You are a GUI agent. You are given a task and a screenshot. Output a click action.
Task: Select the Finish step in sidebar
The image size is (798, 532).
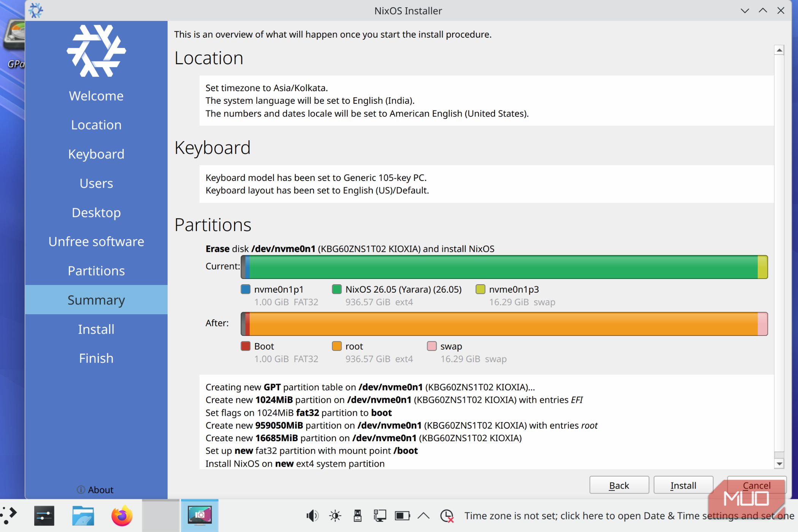96,358
